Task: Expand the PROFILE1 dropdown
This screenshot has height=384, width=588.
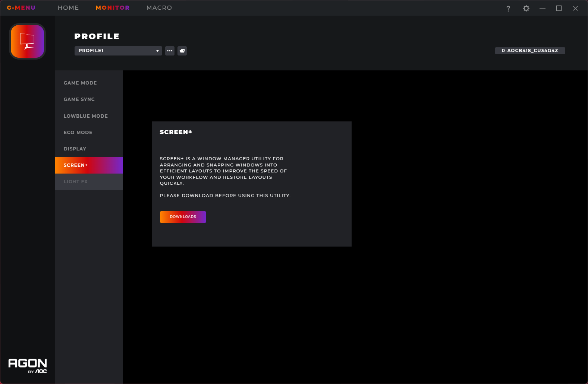Action: (x=118, y=51)
